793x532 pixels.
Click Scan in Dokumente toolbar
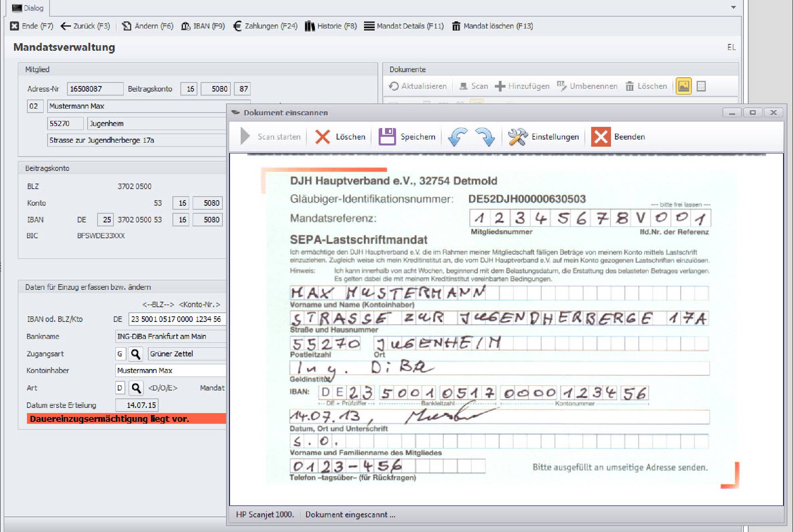click(x=473, y=86)
